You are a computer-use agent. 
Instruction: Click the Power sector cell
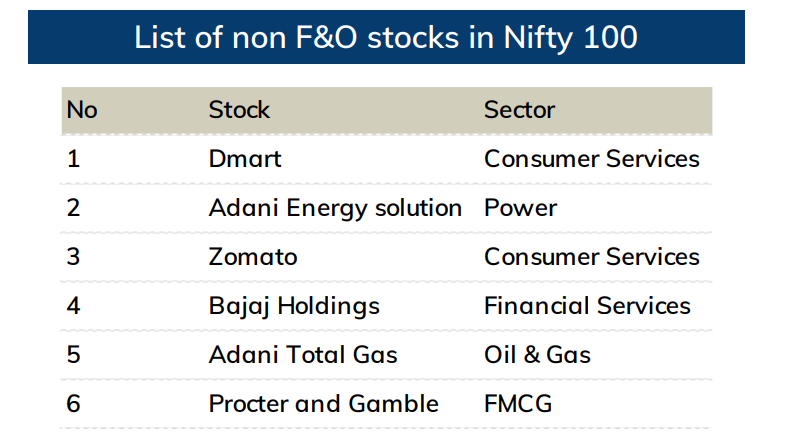(520, 207)
